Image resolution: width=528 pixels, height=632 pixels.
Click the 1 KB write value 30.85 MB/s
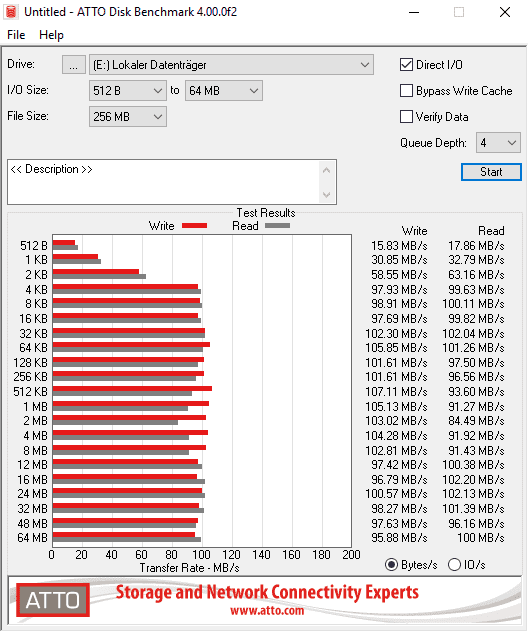pyautogui.click(x=399, y=260)
